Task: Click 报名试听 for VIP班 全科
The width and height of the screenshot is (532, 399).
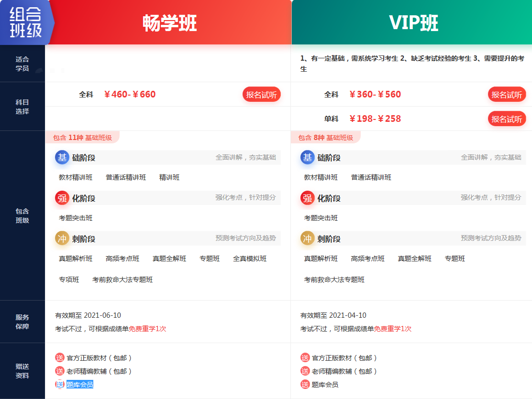Action: [x=507, y=95]
